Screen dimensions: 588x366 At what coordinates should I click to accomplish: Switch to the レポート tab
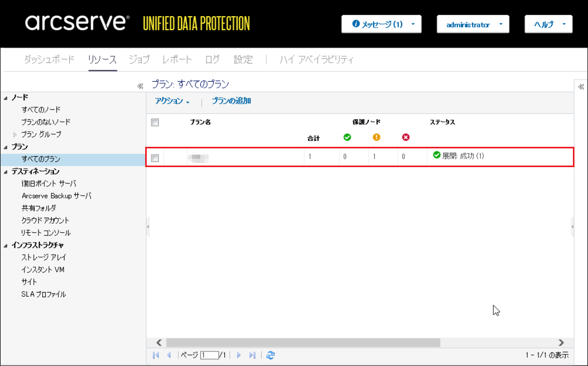pyautogui.click(x=177, y=59)
